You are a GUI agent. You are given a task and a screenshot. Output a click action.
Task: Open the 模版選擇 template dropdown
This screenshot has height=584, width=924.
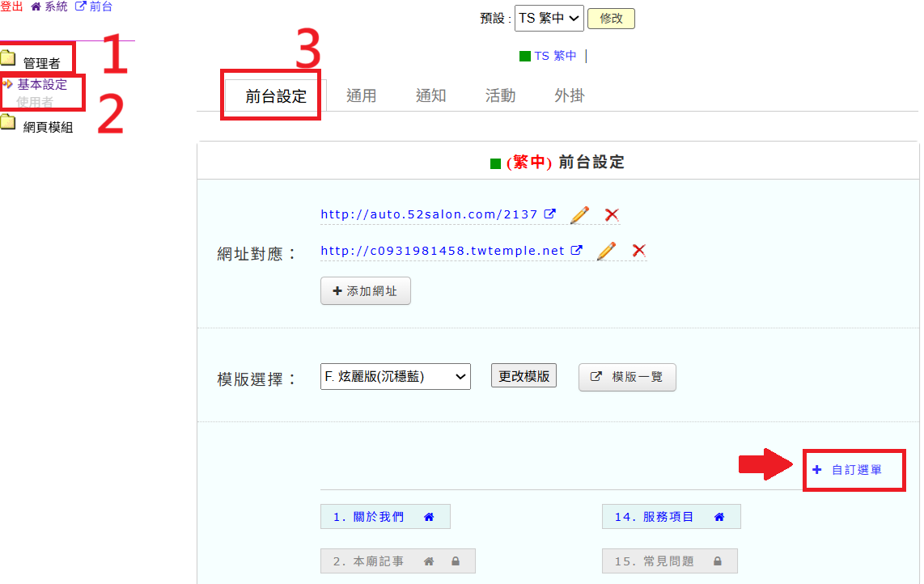[x=395, y=376]
